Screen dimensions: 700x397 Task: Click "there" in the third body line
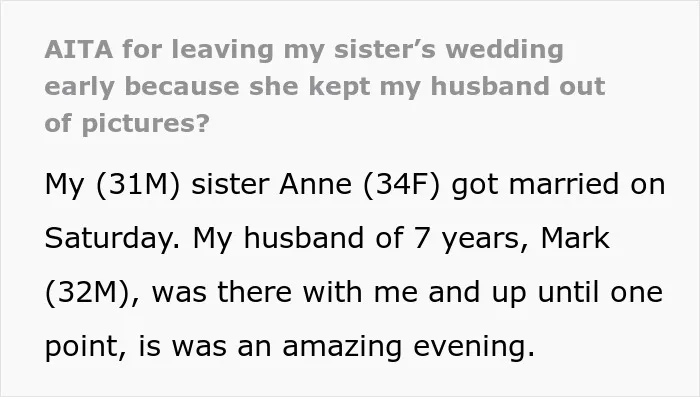254,292
